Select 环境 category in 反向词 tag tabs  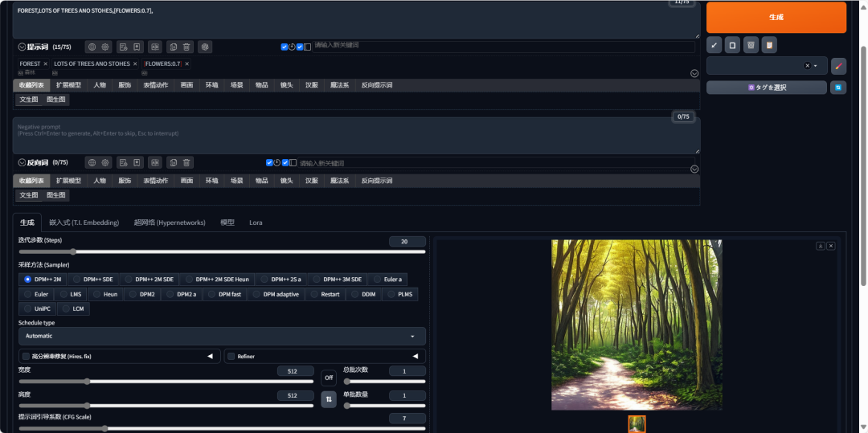click(x=211, y=181)
